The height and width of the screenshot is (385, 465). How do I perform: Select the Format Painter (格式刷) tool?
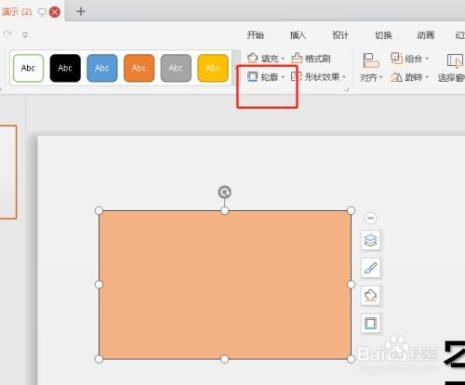[x=311, y=58]
